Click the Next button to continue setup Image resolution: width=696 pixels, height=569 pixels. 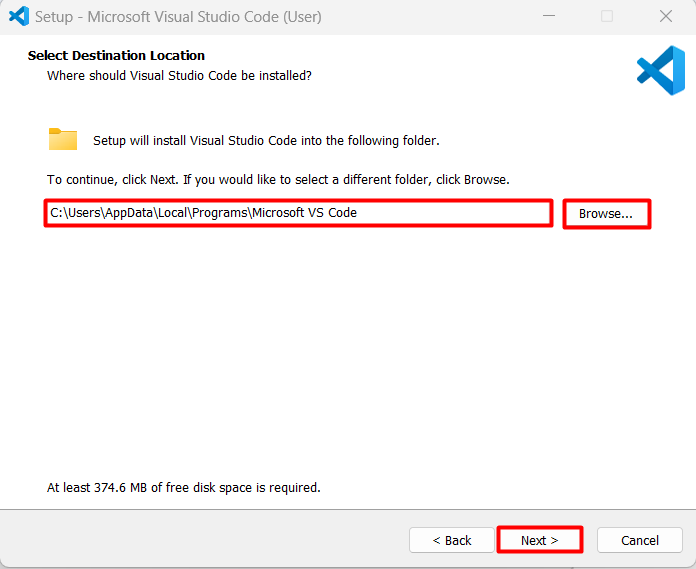[539, 540]
